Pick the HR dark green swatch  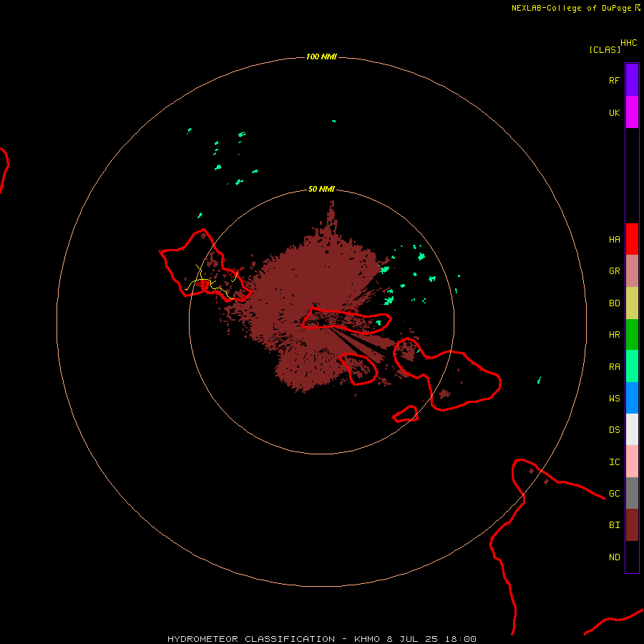coord(632,334)
